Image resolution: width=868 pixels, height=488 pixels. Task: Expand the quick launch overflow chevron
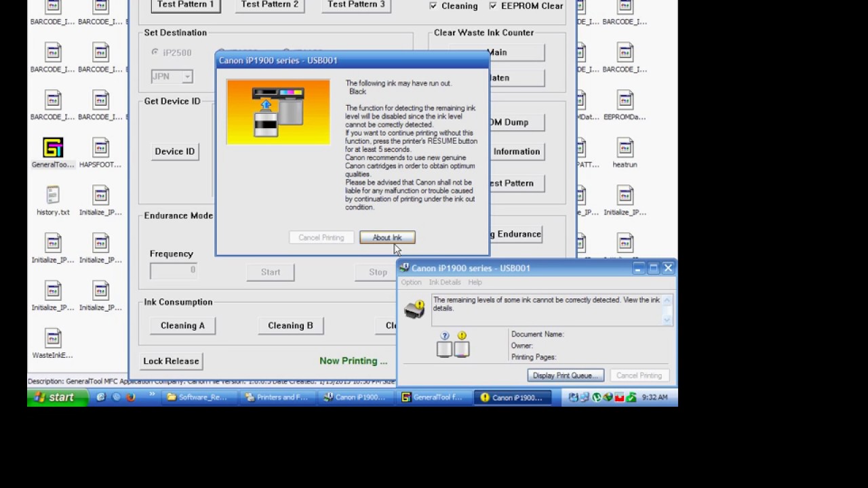(x=151, y=395)
